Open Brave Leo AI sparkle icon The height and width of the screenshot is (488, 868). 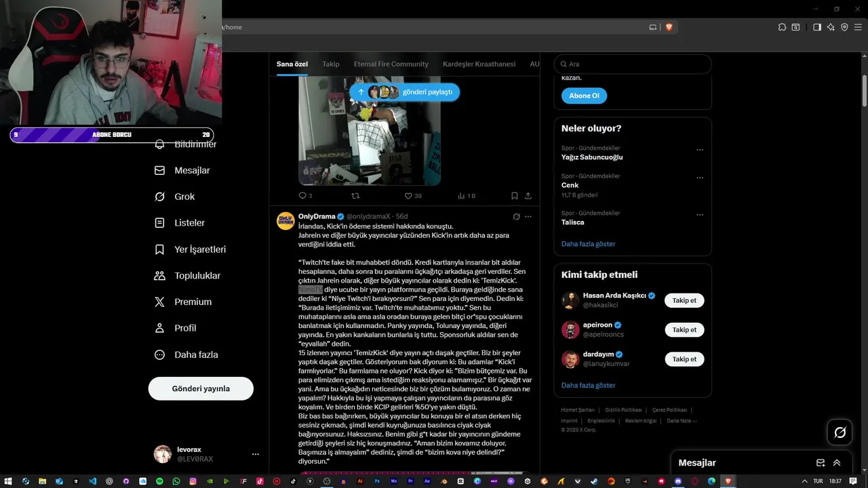[x=831, y=27]
